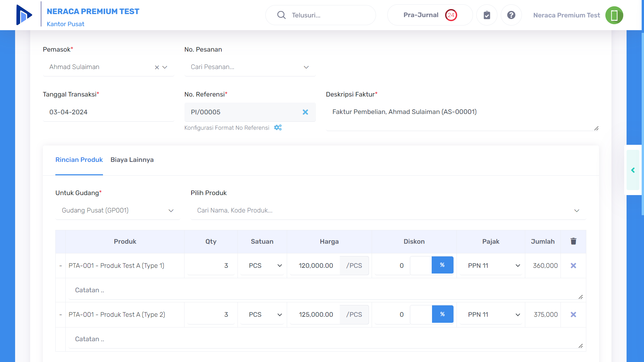644x362 pixels.
Task: Collapse Type 1 row with minus icon
Action: point(60,266)
